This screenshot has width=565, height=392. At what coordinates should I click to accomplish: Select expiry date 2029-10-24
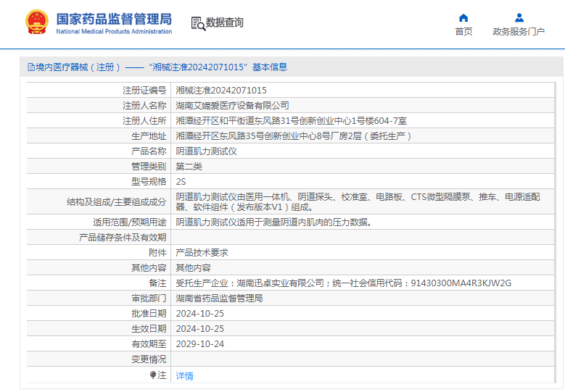(200, 344)
